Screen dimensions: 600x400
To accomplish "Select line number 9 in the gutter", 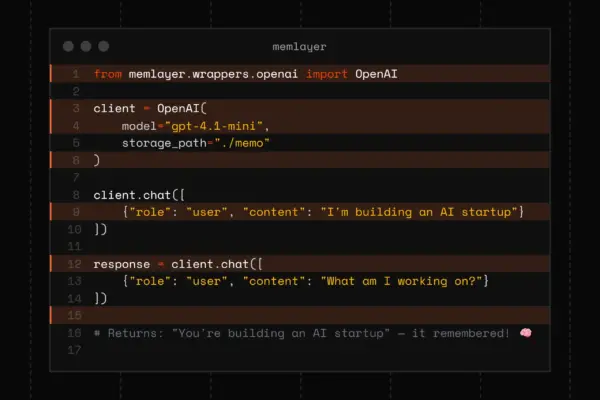I will coord(75,212).
